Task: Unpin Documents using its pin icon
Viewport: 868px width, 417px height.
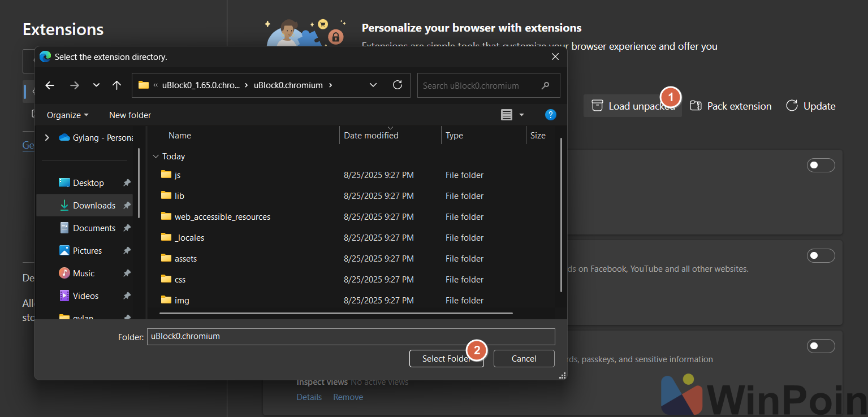Action: (127, 228)
